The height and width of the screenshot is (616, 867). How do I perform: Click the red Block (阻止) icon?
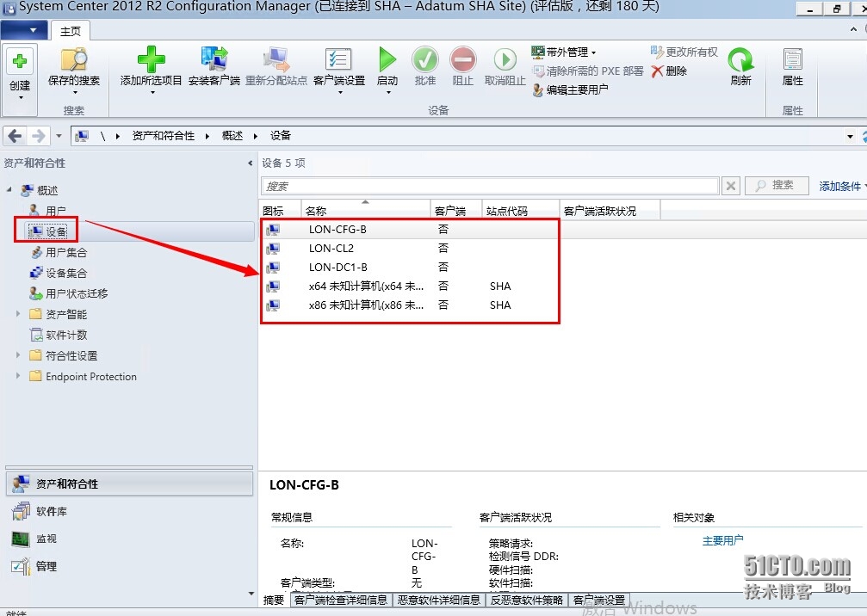[463, 59]
